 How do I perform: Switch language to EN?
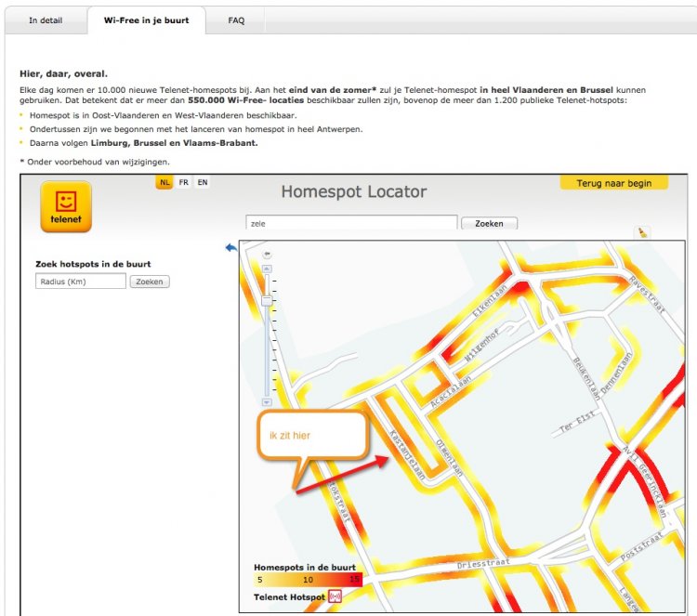[203, 182]
